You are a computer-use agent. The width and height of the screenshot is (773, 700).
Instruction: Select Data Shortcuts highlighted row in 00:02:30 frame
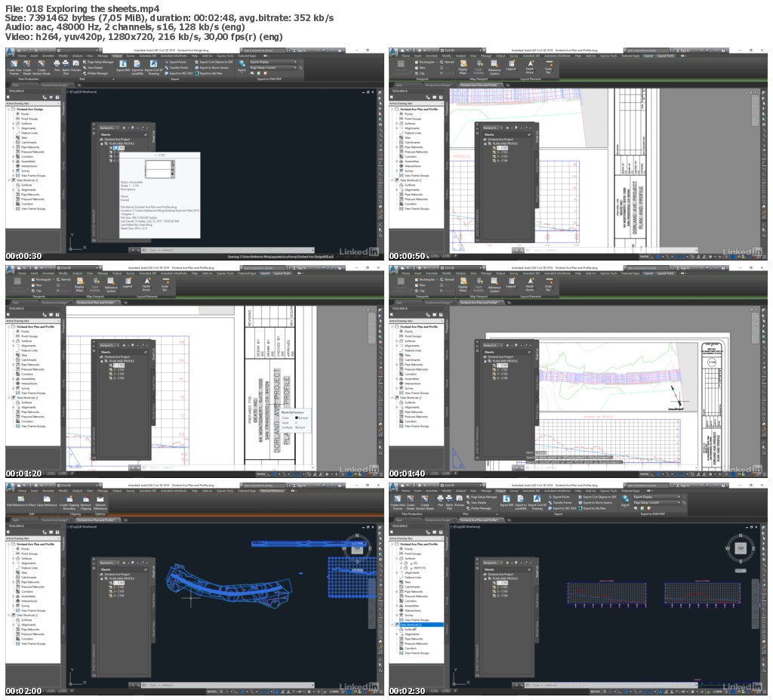(420, 624)
